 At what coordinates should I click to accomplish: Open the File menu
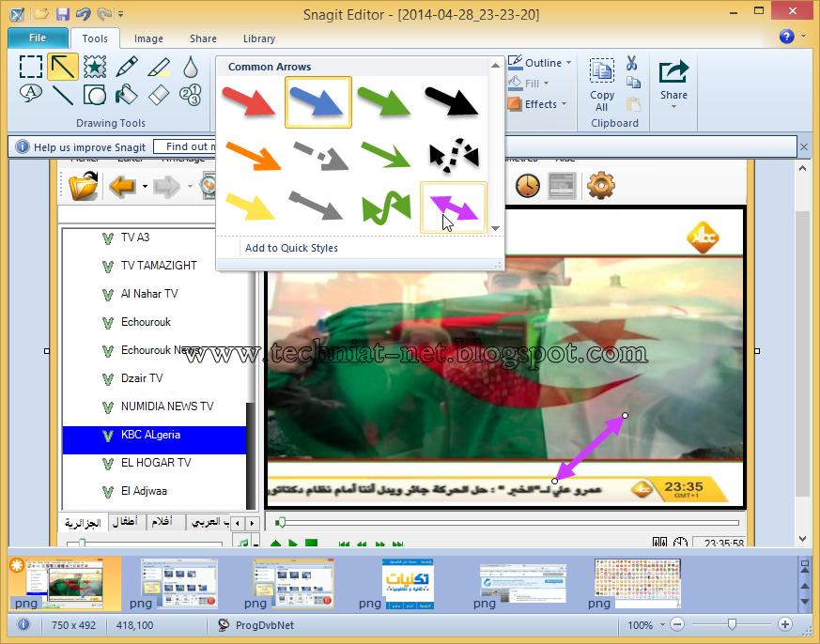click(38, 38)
